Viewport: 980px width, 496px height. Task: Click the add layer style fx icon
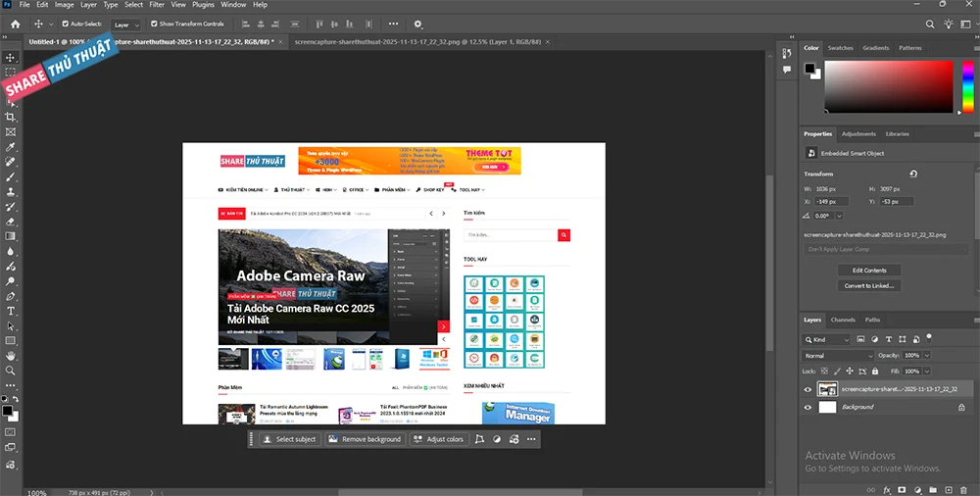tap(887, 490)
